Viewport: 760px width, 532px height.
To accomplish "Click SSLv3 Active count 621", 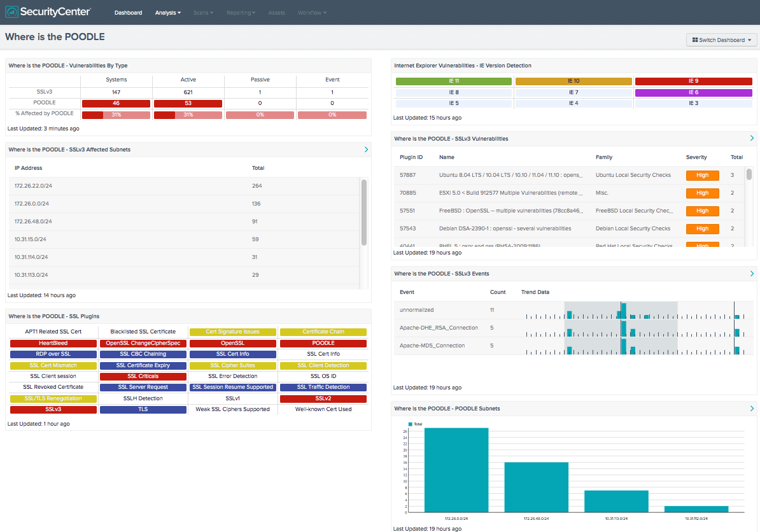I will [x=188, y=92].
